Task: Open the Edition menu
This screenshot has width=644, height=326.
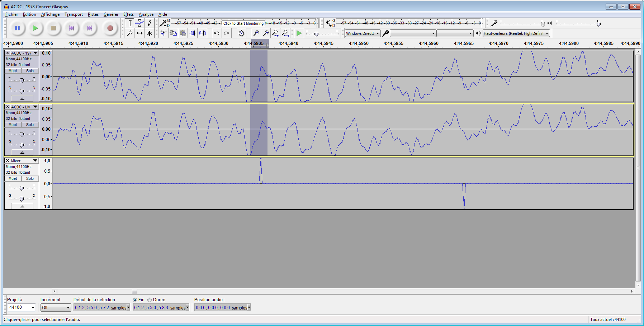Action: click(29, 14)
